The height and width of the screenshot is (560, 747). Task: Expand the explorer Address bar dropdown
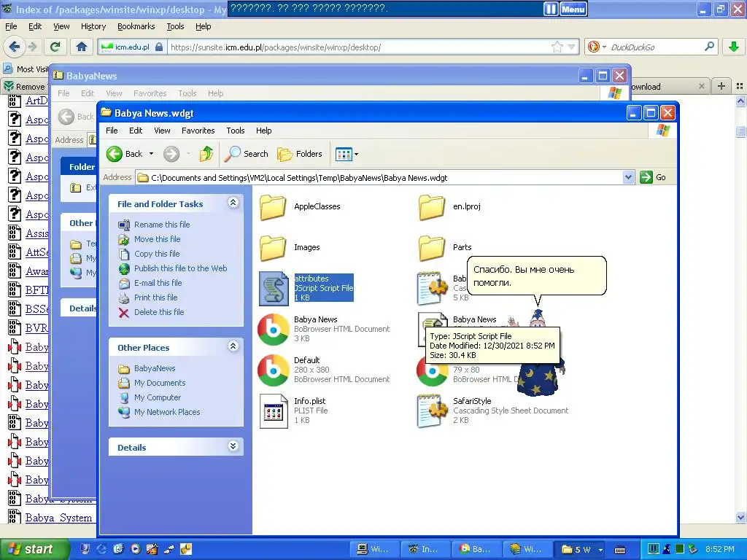click(x=628, y=178)
